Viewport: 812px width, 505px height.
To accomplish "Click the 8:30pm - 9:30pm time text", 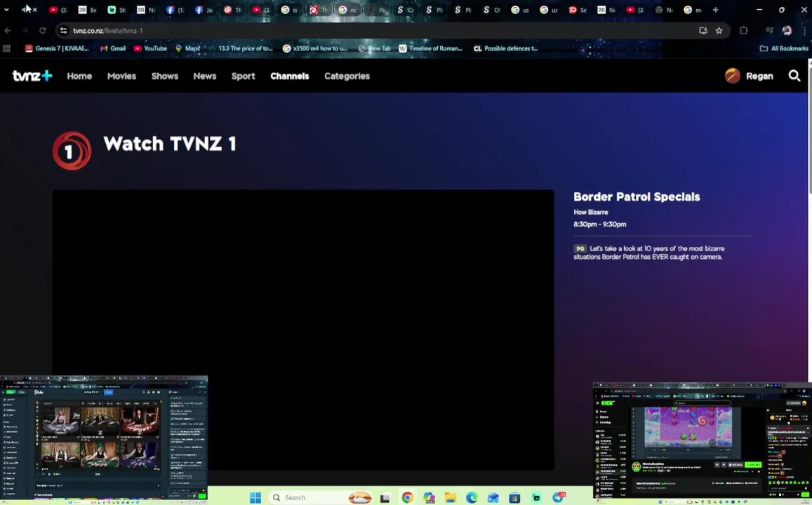I will pos(599,224).
